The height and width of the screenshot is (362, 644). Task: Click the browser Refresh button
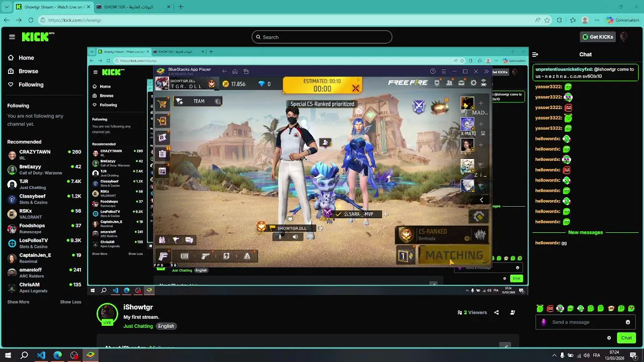pyautogui.click(x=31, y=20)
